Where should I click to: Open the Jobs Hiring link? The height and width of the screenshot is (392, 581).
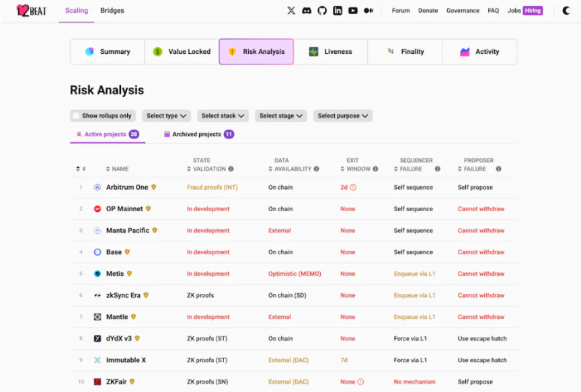pyautogui.click(x=525, y=10)
